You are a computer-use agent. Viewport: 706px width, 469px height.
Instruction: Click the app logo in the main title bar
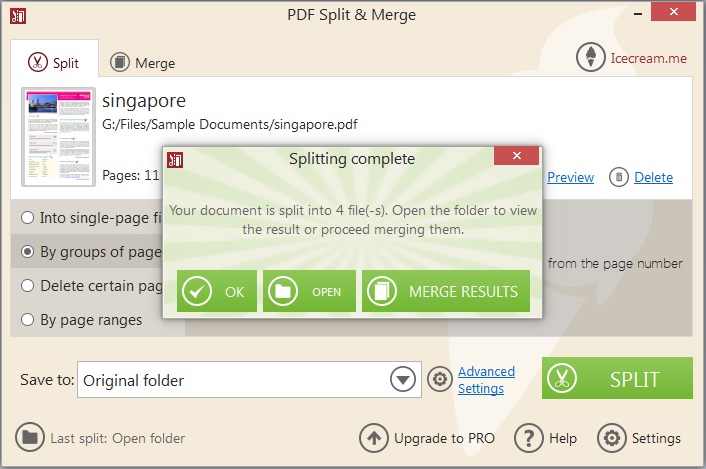click(x=18, y=16)
